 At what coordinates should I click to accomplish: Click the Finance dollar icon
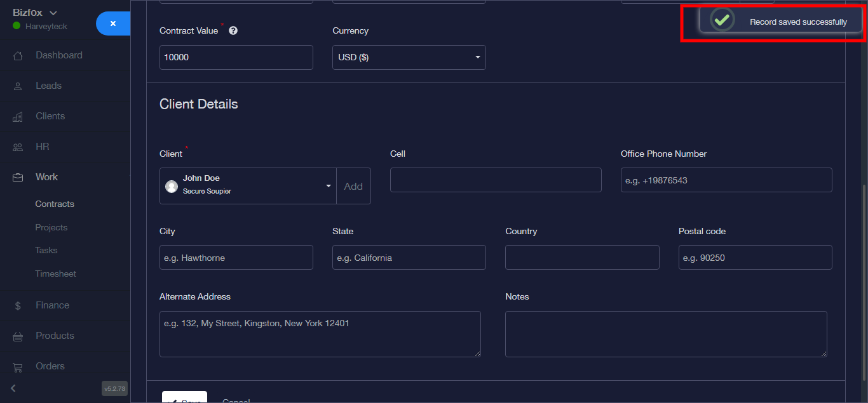click(18, 306)
